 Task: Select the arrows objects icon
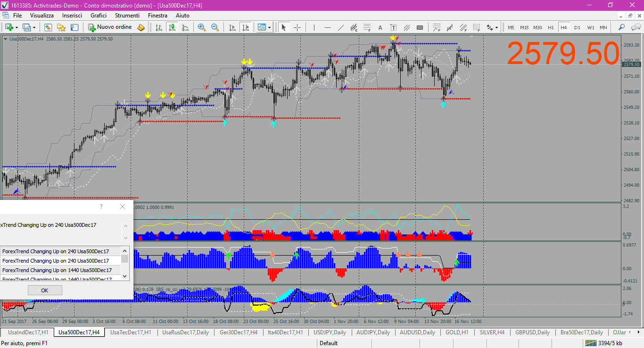tap(489, 27)
